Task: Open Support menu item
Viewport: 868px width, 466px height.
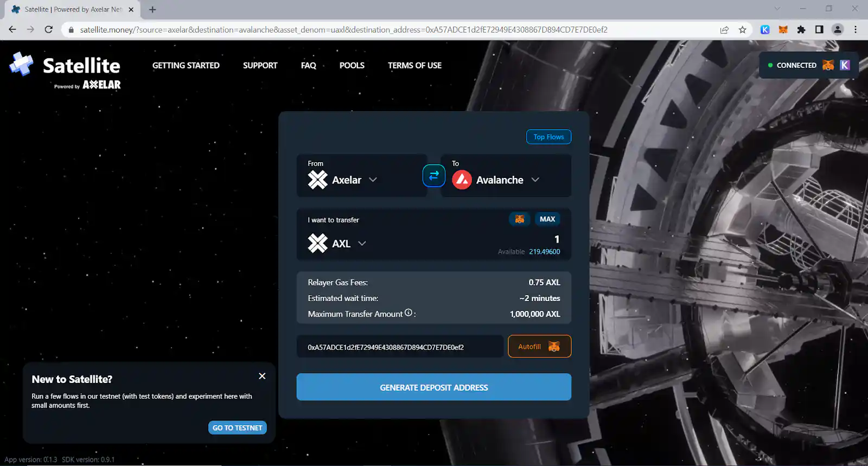Action: (x=260, y=65)
